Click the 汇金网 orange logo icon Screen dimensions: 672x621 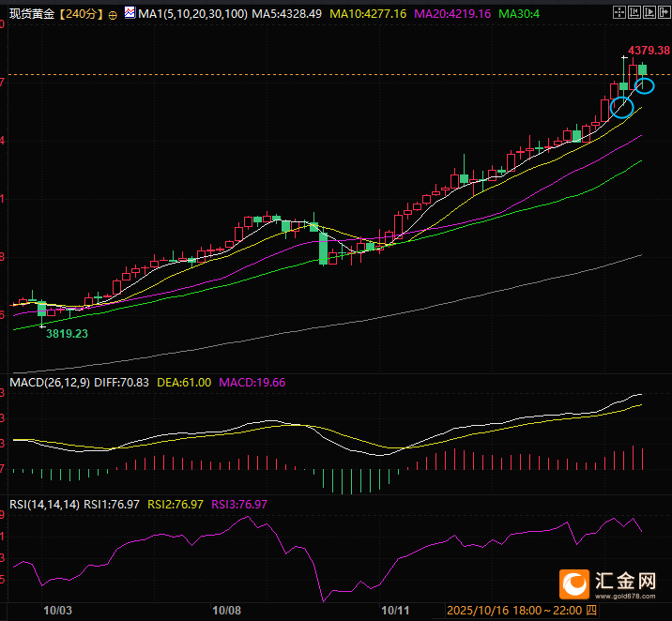click(x=573, y=585)
